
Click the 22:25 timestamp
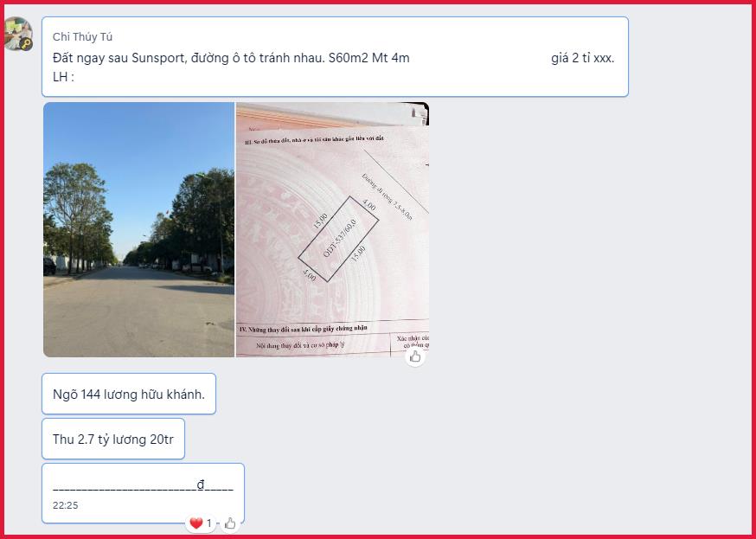pyautogui.click(x=66, y=505)
